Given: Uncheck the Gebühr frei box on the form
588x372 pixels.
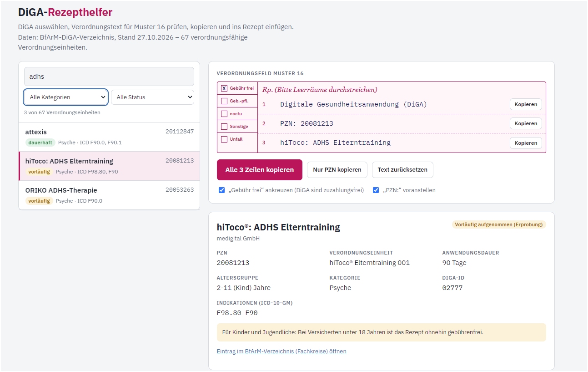Looking at the screenshot, I should tap(224, 88).
